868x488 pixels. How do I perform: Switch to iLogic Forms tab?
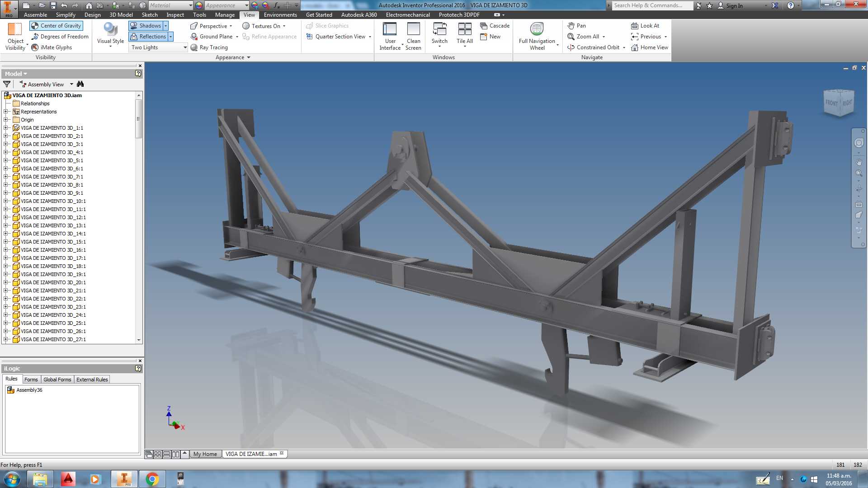tap(31, 380)
